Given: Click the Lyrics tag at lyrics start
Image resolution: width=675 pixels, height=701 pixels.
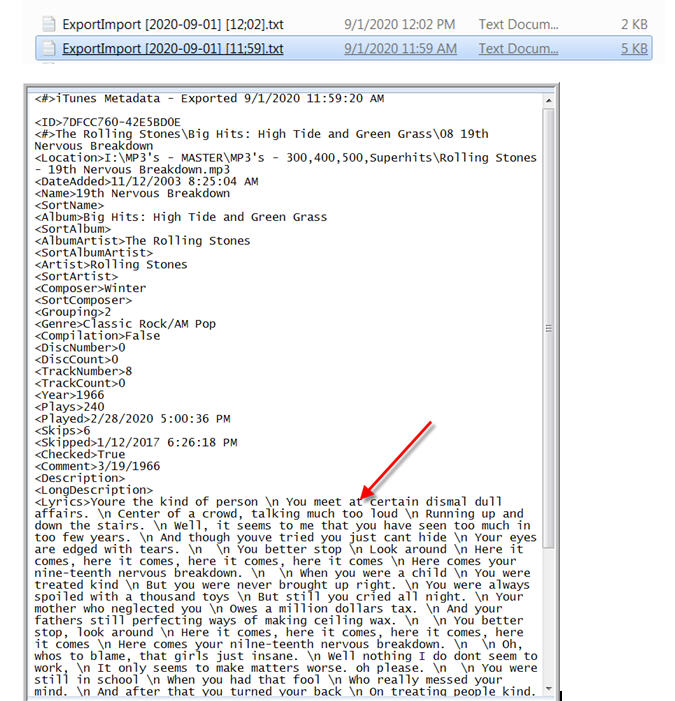Looking at the screenshot, I should pyautogui.click(x=63, y=502).
